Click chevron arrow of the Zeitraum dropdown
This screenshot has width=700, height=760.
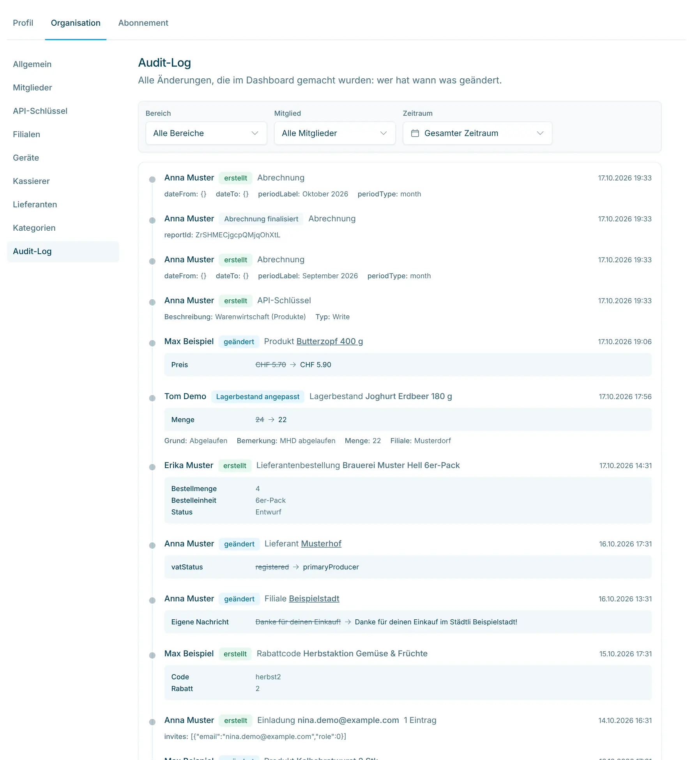click(x=540, y=133)
